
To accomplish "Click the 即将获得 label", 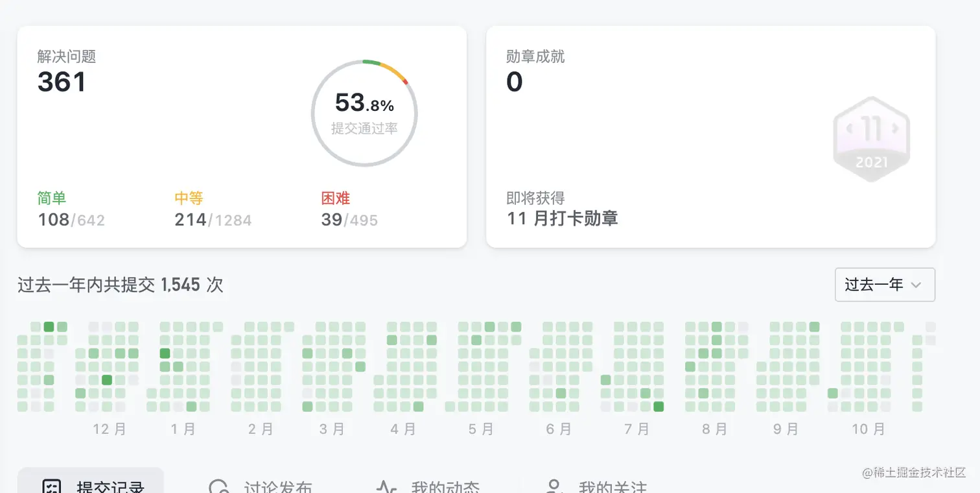I will point(535,198).
